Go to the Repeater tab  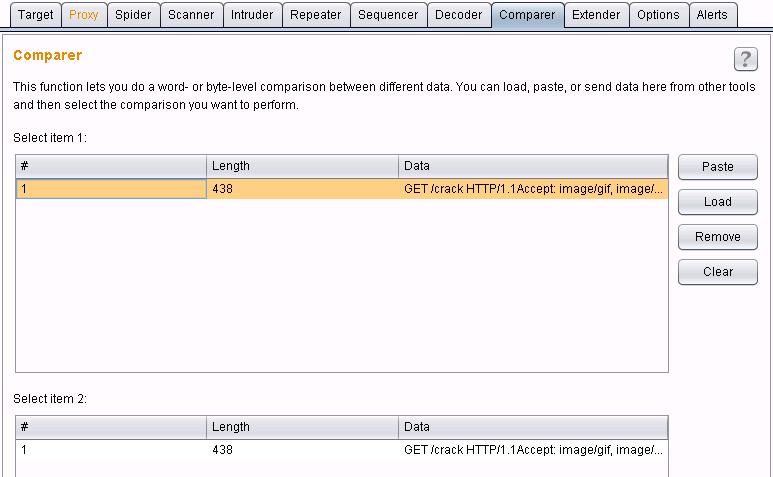(x=316, y=15)
